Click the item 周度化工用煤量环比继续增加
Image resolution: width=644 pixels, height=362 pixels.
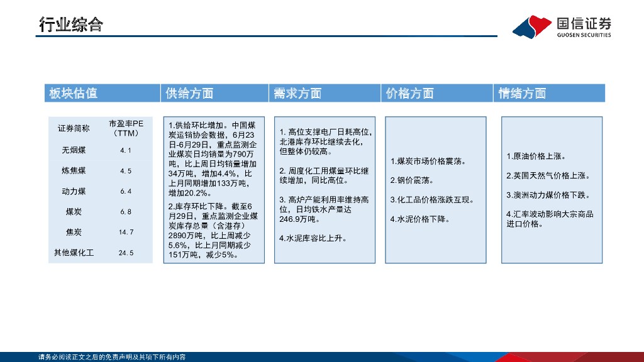324,176
